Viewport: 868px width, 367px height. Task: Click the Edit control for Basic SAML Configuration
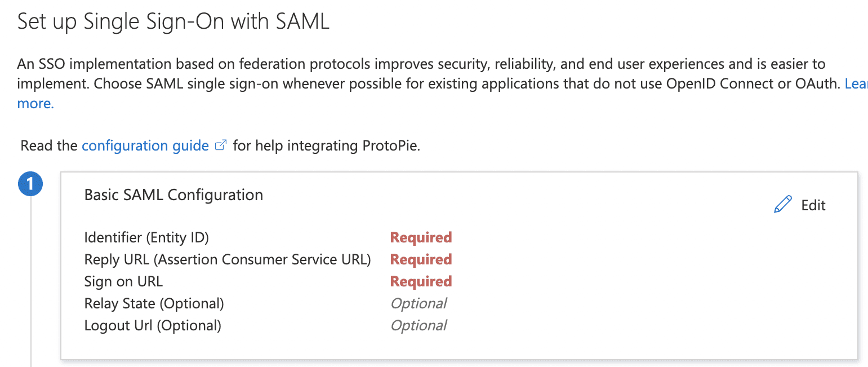(800, 205)
